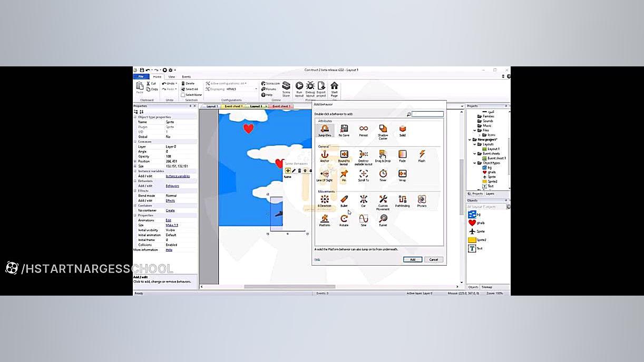644x362 pixels.
Task: Choose the Bullet movement behavior
Action: point(344,201)
